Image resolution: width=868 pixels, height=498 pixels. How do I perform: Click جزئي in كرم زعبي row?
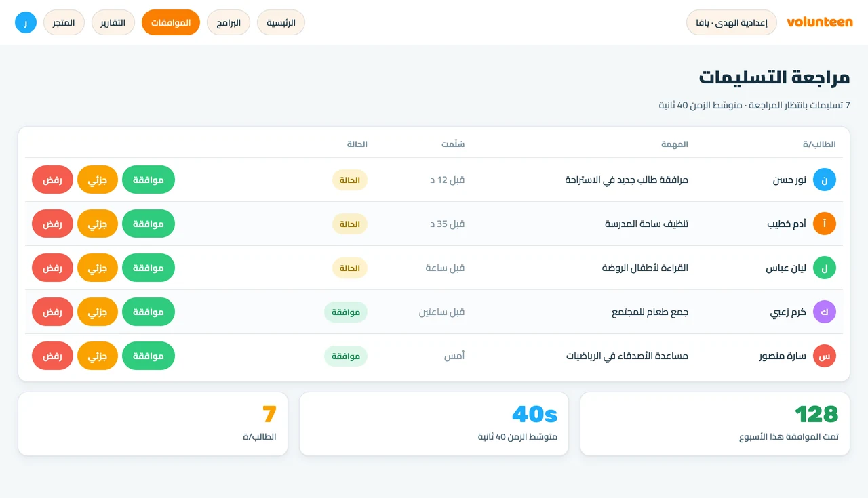(98, 312)
